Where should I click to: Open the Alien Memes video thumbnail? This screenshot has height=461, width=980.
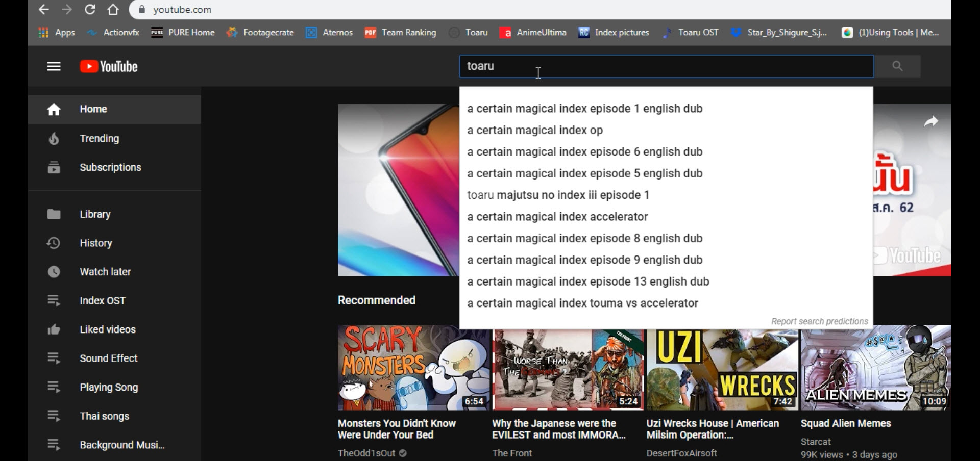(876, 368)
